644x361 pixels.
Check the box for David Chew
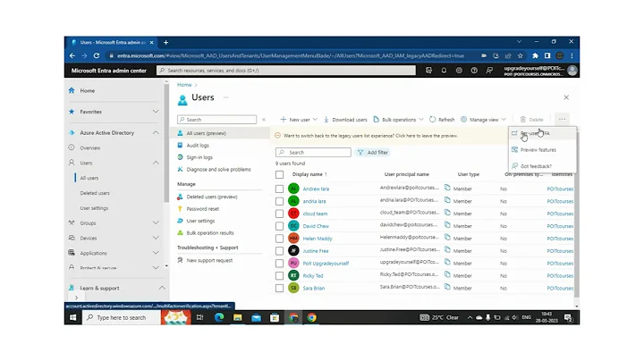click(x=279, y=226)
